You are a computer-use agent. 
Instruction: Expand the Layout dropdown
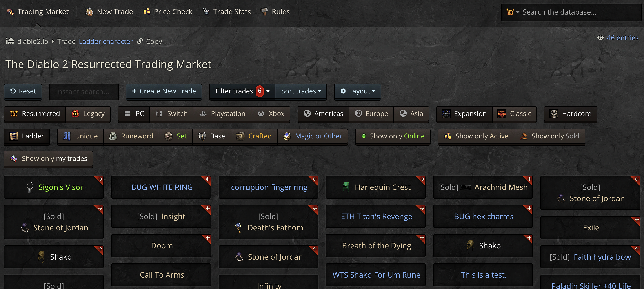click(358, 91)
